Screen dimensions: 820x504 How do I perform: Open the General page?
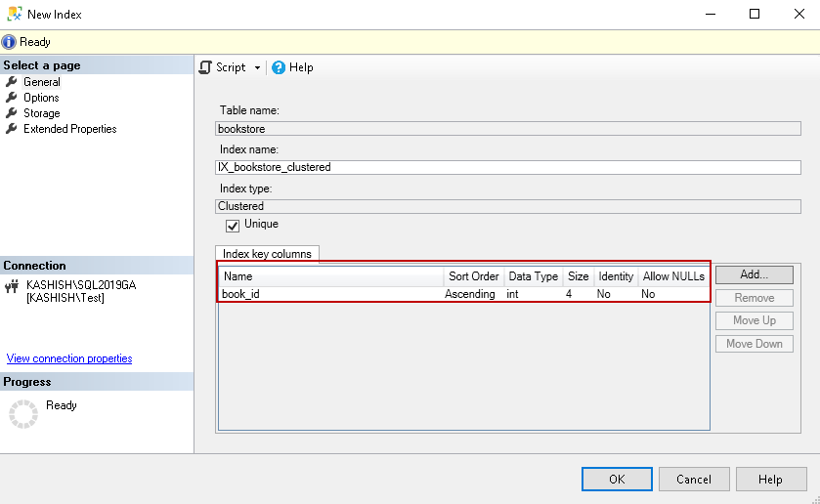coord(41,82)
